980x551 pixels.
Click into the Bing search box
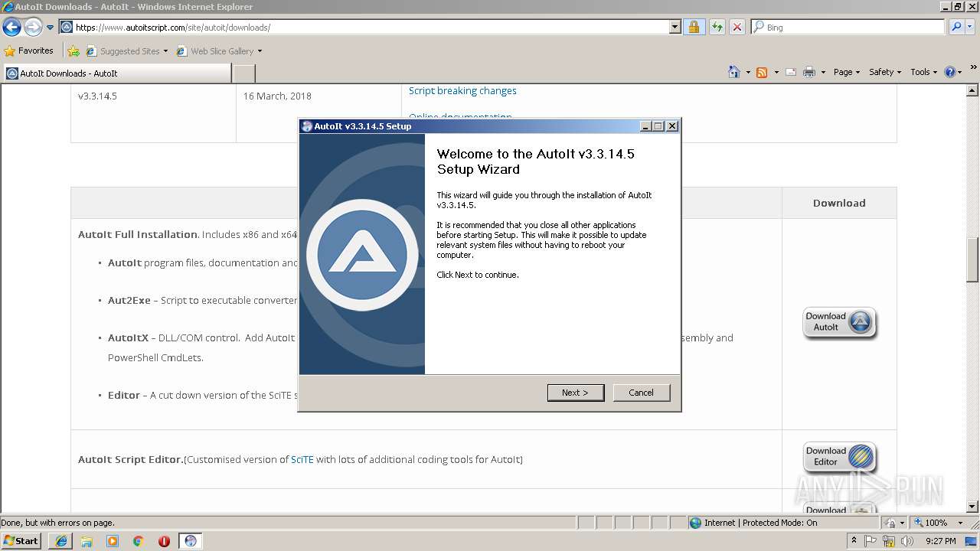pyautogui.click(x=848, y=28)
